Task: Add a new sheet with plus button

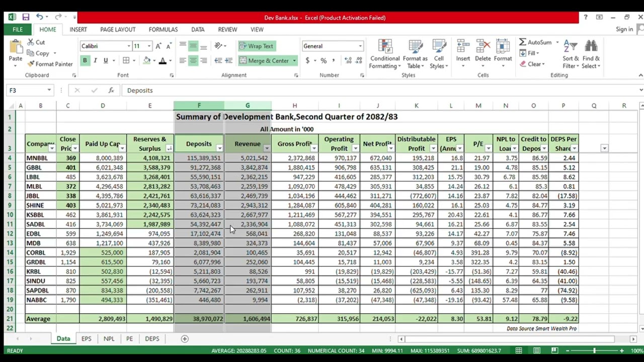Action: click(x=185, y=339)
